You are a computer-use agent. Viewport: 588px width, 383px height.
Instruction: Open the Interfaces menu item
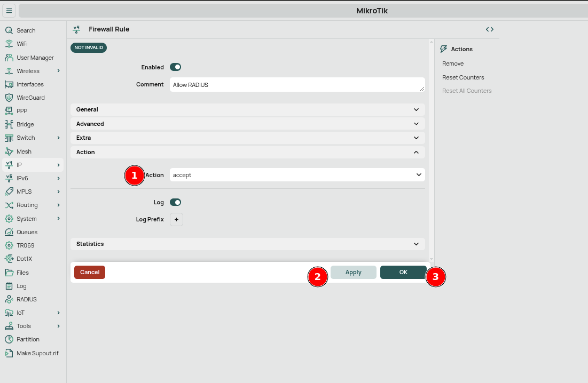pos(30,84)
